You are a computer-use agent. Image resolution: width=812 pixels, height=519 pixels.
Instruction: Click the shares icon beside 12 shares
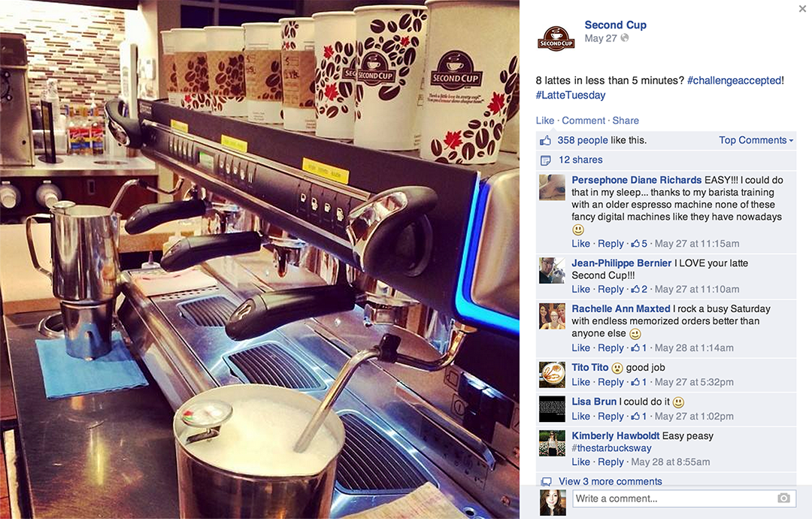pyautogui.click(x=545, y=160)
